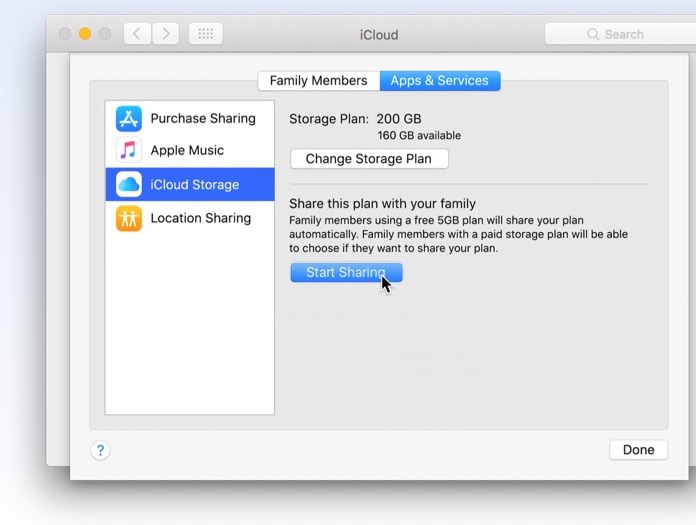Click the Apple Music note icon
Viewport: 696px width, 525px height.
129,151
